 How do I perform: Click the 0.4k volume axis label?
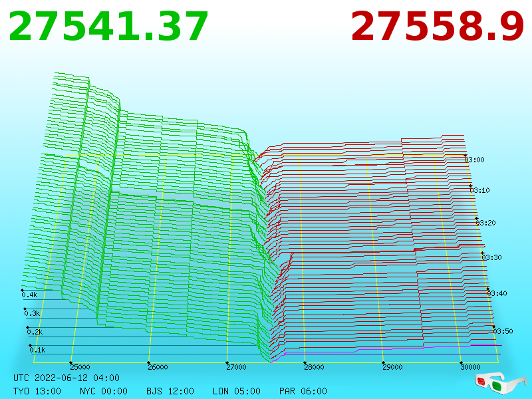[x=29, y=295]
